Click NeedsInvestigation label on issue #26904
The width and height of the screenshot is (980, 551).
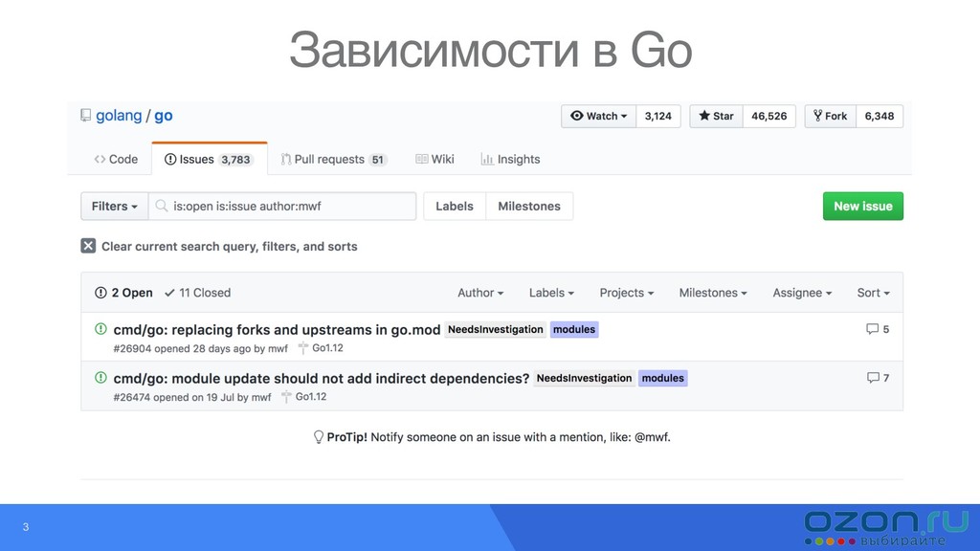click(x=495, y=329)
